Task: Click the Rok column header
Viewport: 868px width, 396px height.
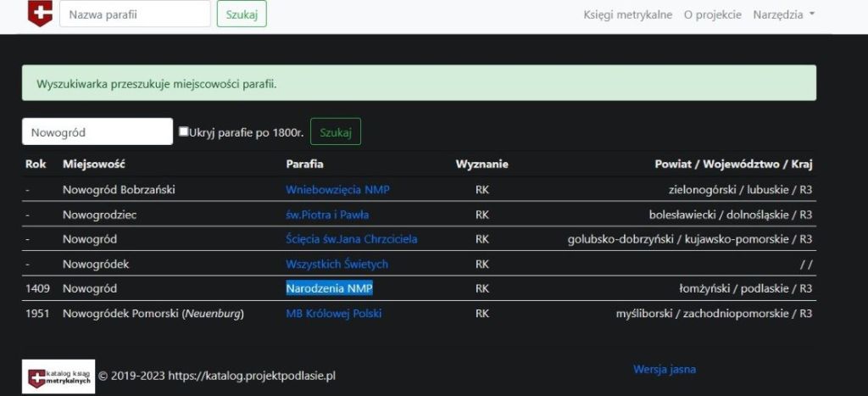Action: (x=36, y=165)
